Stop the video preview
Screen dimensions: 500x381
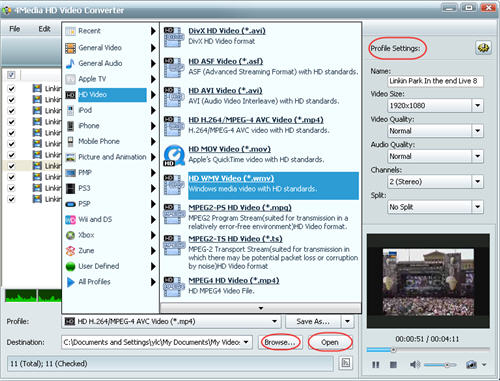(x=393, y=365)
